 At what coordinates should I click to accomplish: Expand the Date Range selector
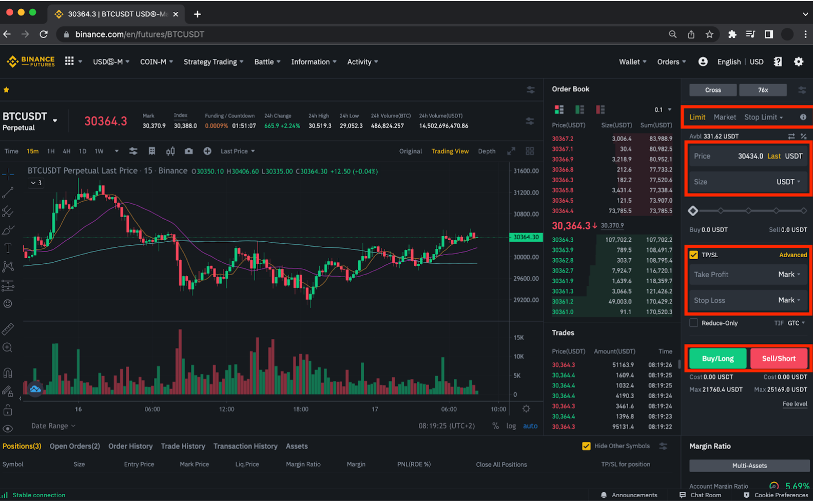53,426
